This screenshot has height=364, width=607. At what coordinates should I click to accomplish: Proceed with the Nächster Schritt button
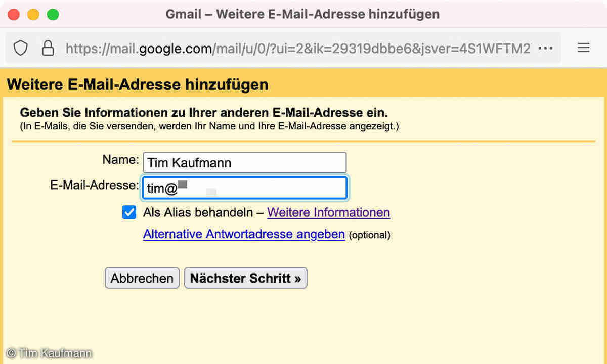click(x=245, y=278)
